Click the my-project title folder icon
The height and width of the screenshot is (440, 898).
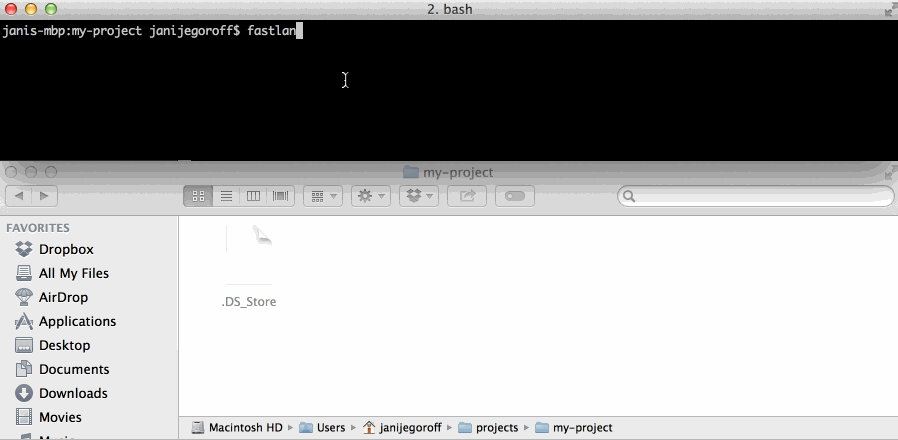point(411,172)
